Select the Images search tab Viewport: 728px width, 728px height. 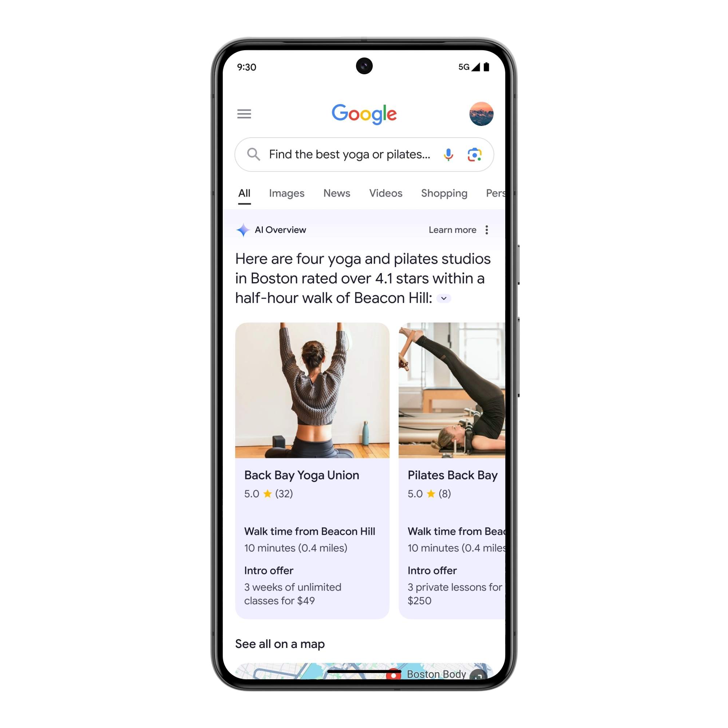[x=287, y=193]
